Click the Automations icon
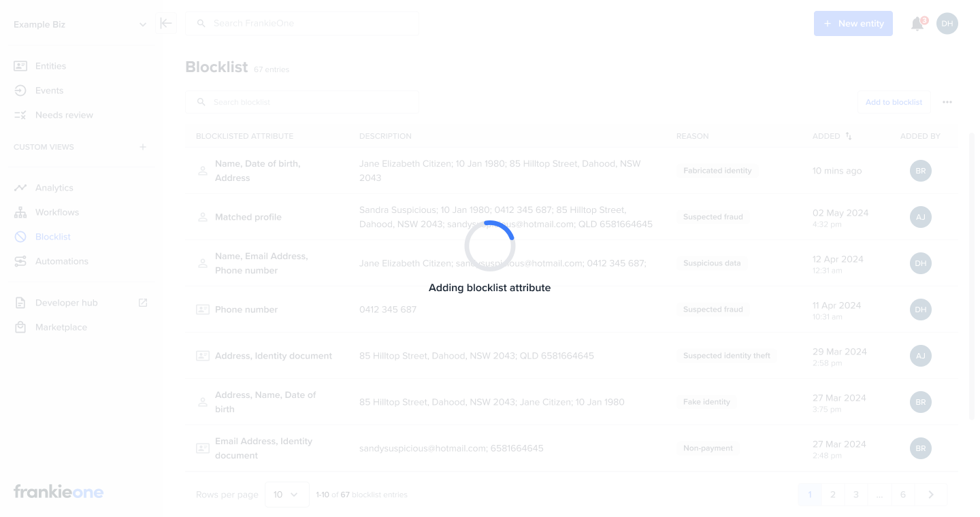The image size is (980, 517). pos(20,261)
